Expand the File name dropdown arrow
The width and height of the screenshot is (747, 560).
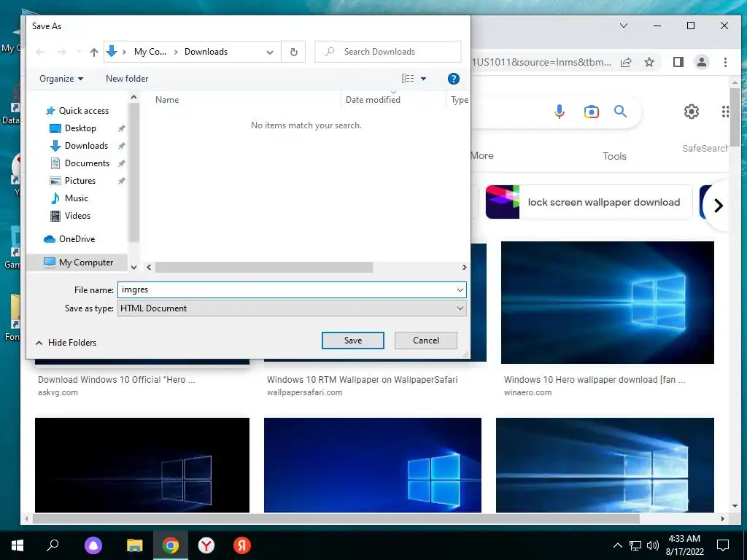pyautogui.click(x=460, y=289)
